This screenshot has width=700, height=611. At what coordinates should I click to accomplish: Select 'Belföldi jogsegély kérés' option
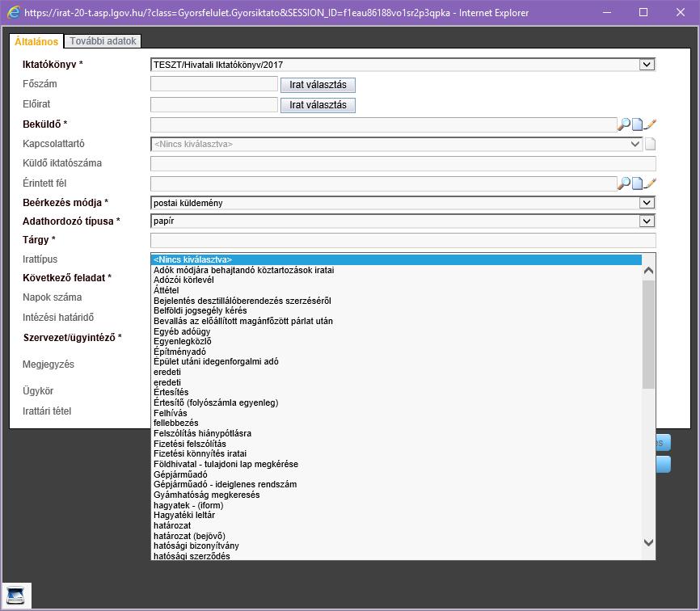396,310
